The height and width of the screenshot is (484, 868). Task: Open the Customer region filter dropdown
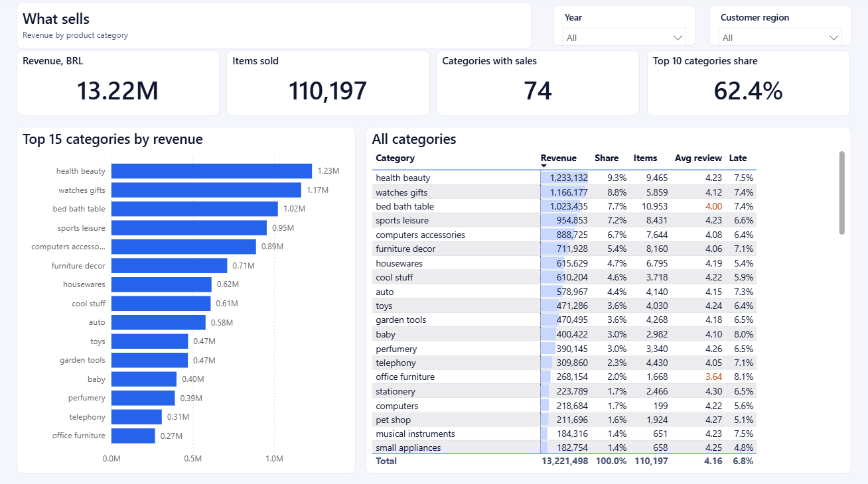click(780, 38)
